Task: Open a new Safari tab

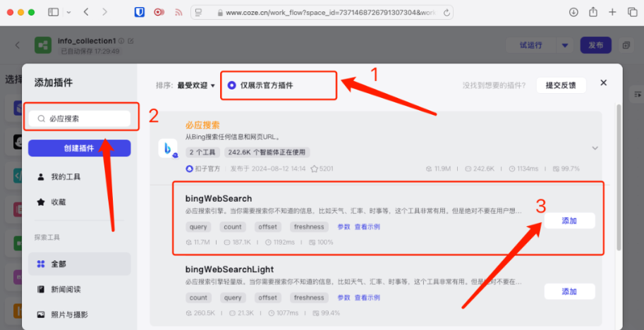Action: click(612, 12)
